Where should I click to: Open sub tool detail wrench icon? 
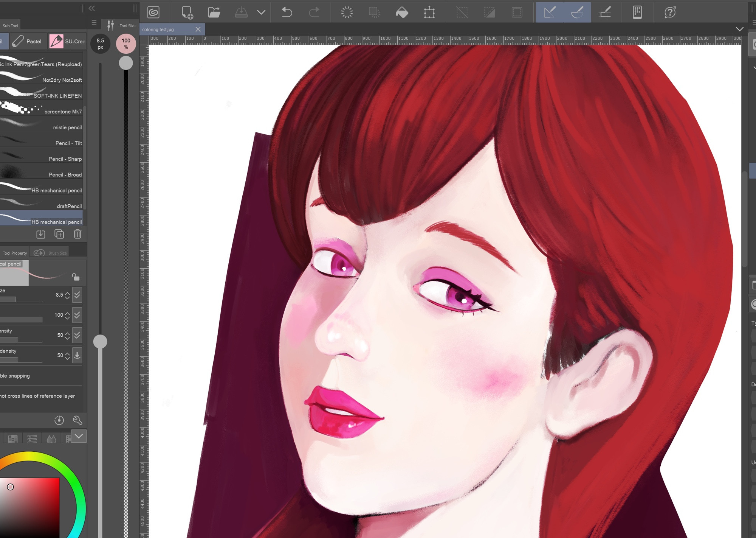tap(77, 420)
